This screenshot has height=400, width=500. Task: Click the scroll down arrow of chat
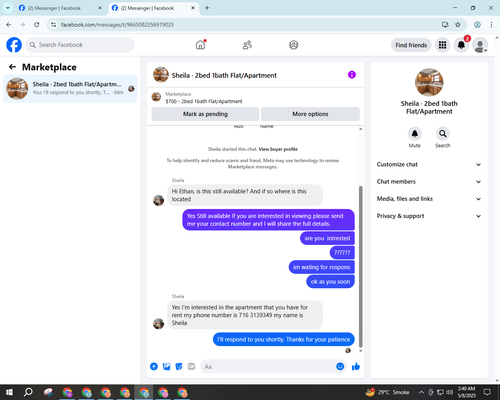(x=360, y=351)
